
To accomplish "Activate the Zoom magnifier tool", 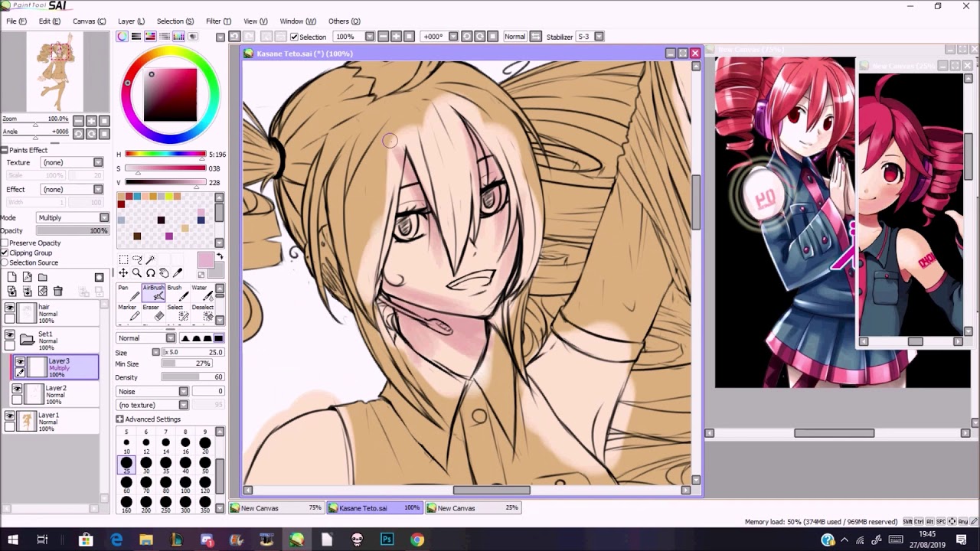I will coord(136,273).
